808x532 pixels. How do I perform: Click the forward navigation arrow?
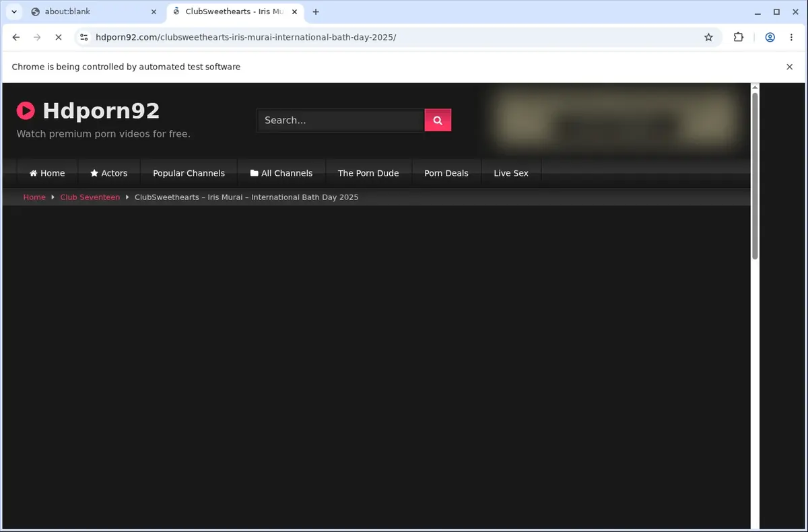[x=37, y=38]
